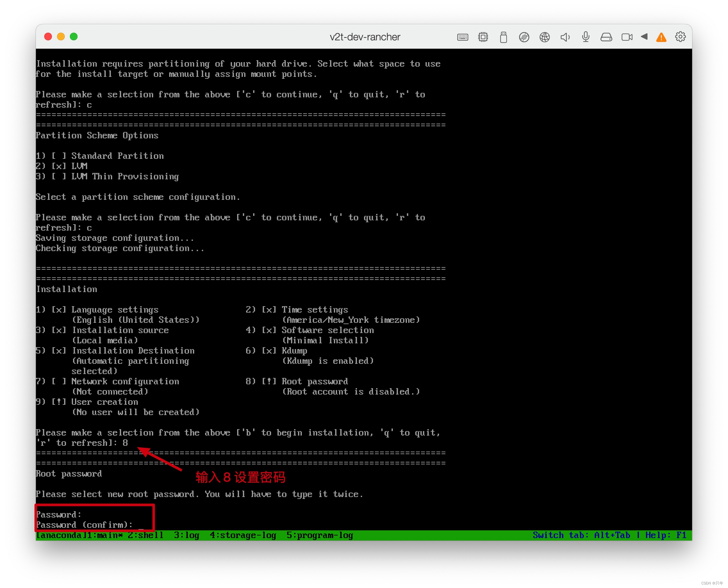The image size is (728, 588).
Task: Open the hard disk icon
Action: coord(606,37)
